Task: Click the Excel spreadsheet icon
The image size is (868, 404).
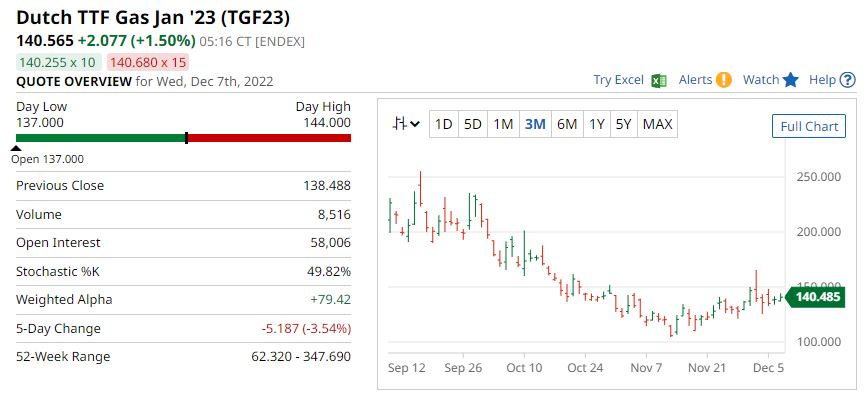Action: [658, 80]
